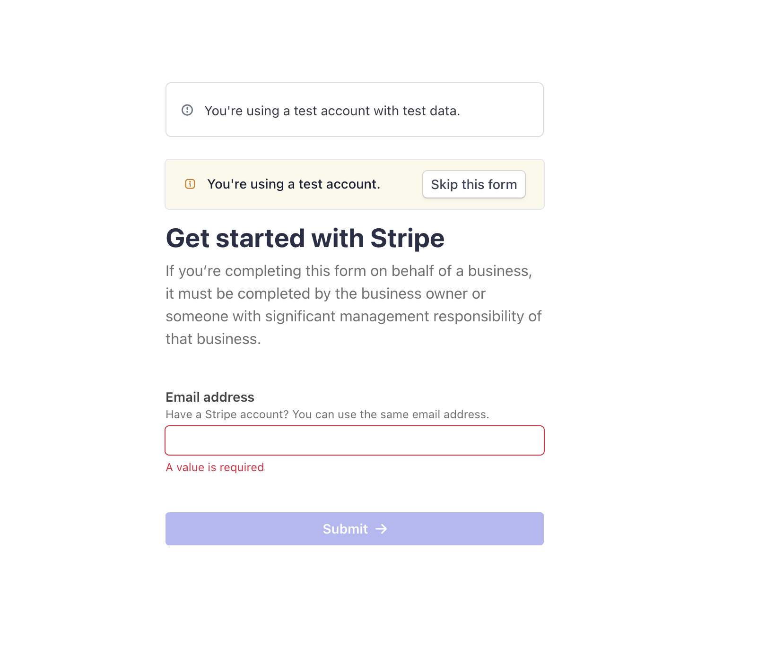Click the orange info icon

pos(190,184)
